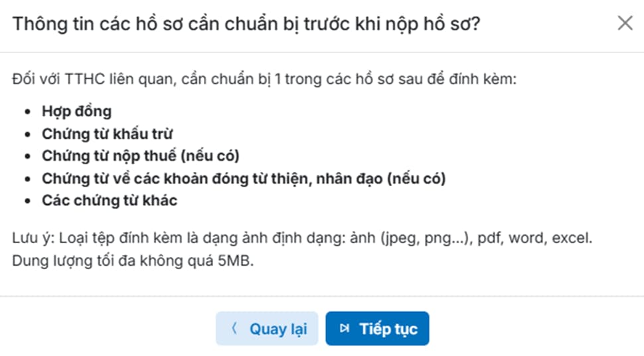Click the bullet beside Hợp đồng
The height and width of the screenshot is (356, 644).
27,112
